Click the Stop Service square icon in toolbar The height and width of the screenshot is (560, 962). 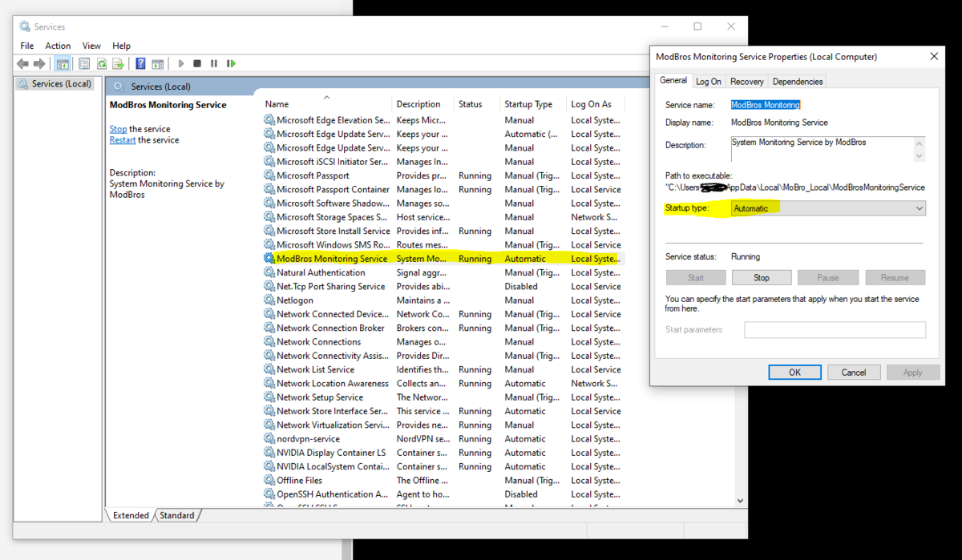[x=197, y=63]
